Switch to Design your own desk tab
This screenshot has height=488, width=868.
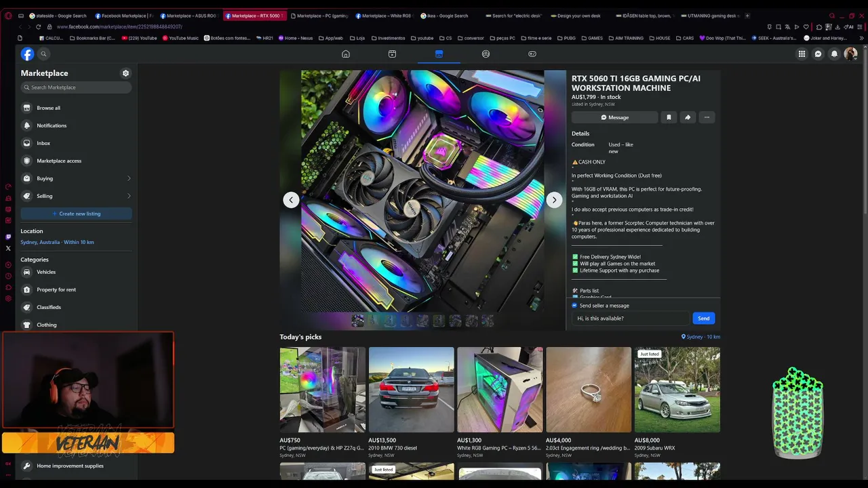pos(578,16)
